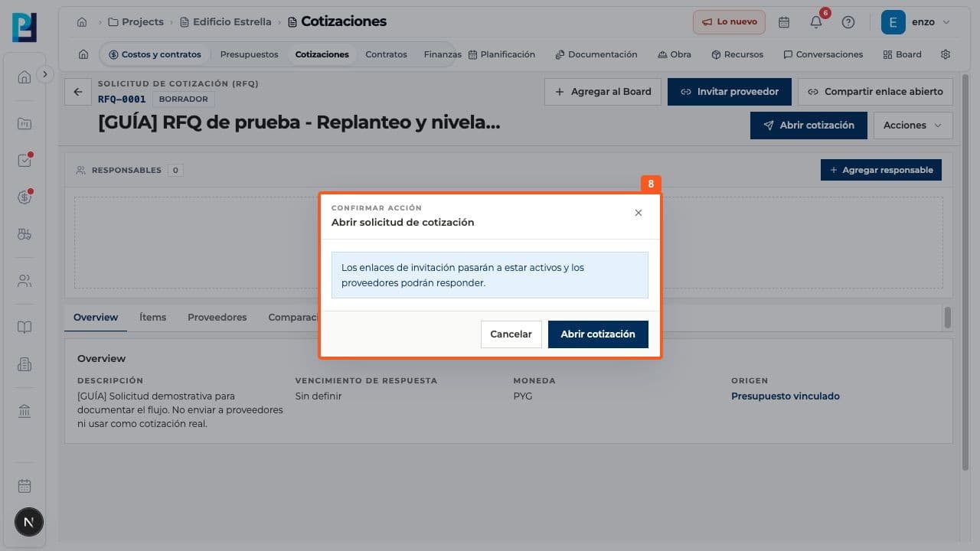Click the project home icon in tab bar
Viewport: 980px width, 551px height.
point(83,54)
